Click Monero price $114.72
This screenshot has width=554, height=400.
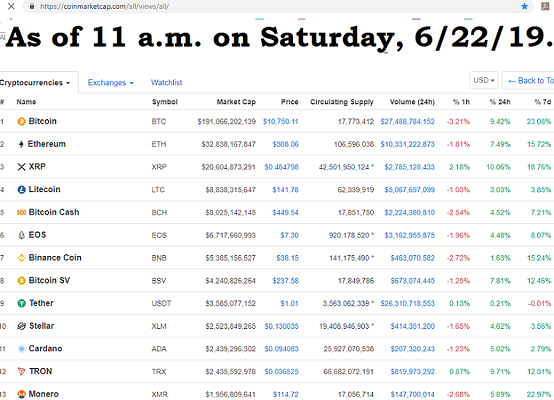click(285, 394)
